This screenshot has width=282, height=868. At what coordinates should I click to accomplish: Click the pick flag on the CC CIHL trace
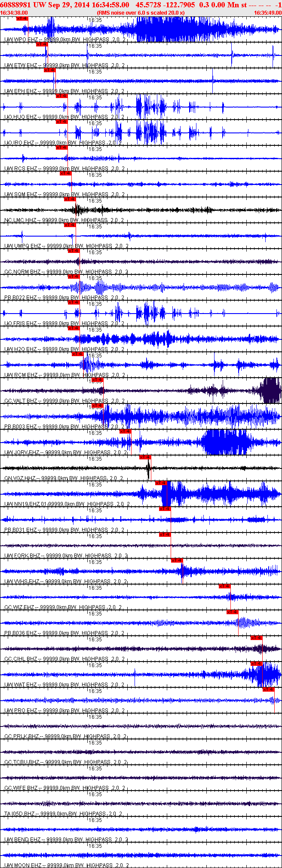pyautogui.click(x=257, y=638)
